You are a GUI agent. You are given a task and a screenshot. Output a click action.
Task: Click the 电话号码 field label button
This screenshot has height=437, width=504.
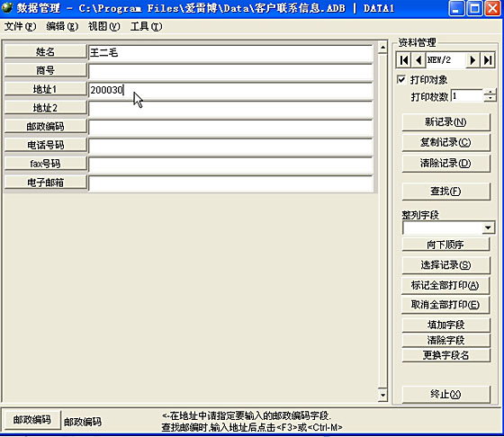click(45, 145)
